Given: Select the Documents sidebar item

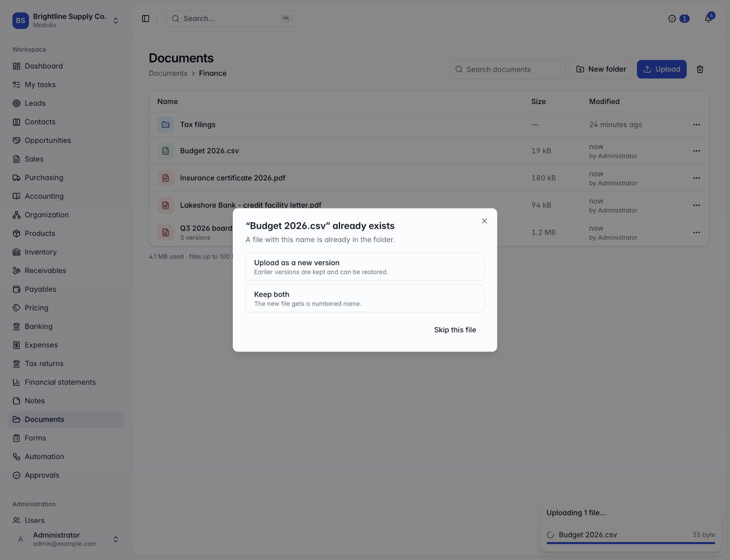Looking at the screenshot, I should (x=66, y=420).
